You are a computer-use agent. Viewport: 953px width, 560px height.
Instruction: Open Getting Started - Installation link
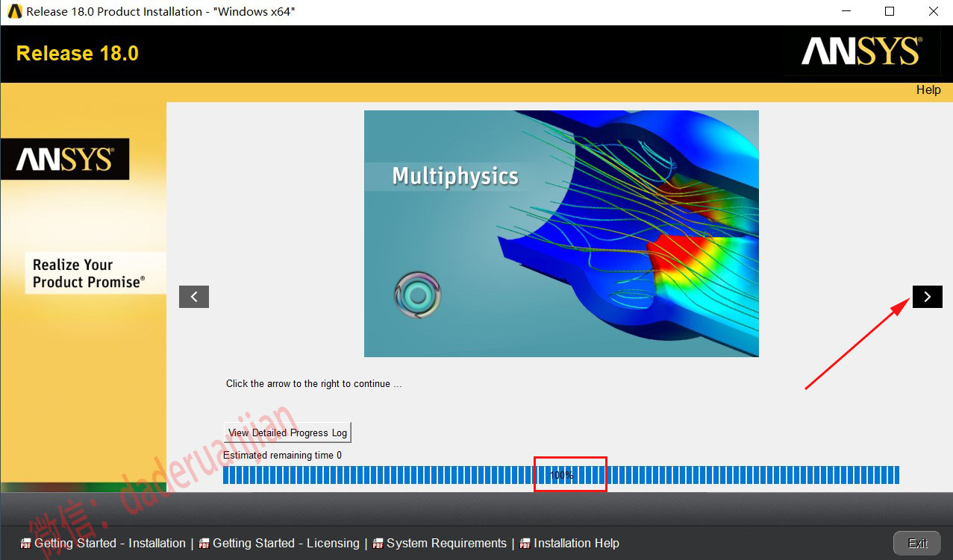(x=110, y=544)
